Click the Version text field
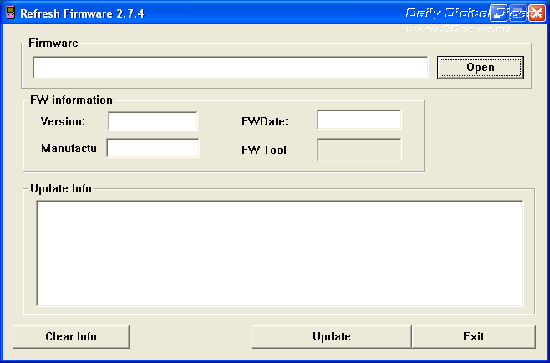550x363 pixels. coord(153,121)
